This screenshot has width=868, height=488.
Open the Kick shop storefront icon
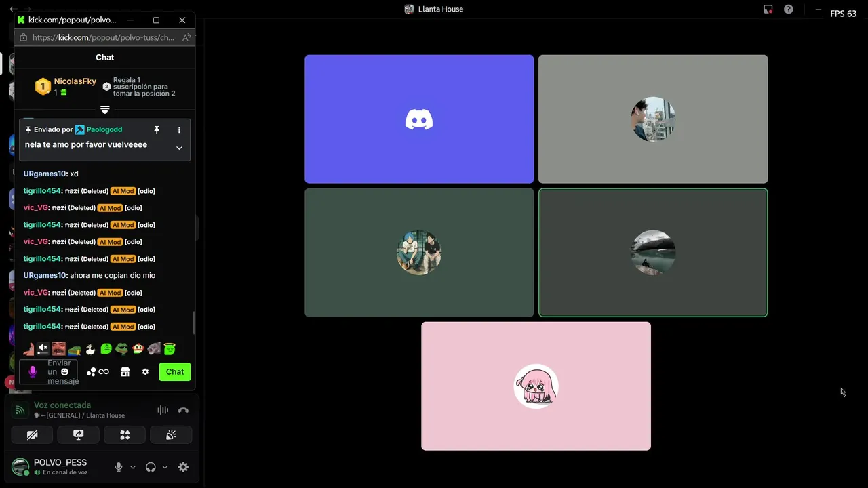tap(125, 371)
